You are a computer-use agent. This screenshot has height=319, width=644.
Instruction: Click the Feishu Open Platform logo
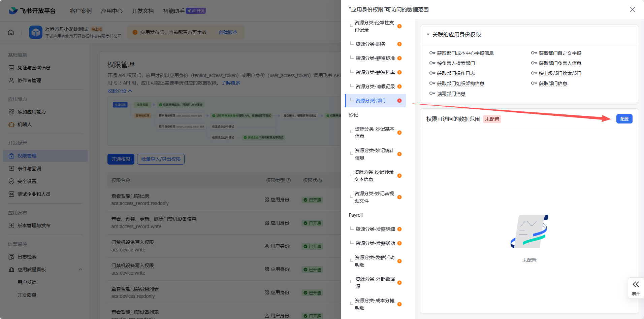(32, 11)
